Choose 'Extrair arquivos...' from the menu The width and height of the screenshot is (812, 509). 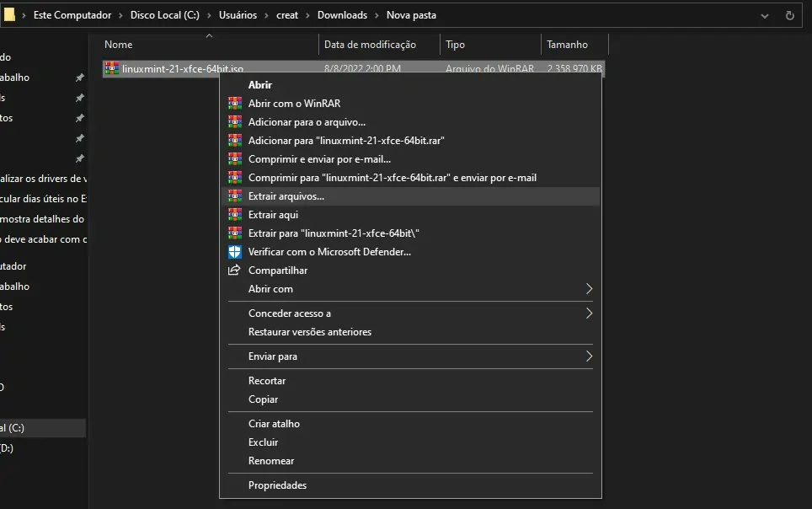(x=410, y=196)
